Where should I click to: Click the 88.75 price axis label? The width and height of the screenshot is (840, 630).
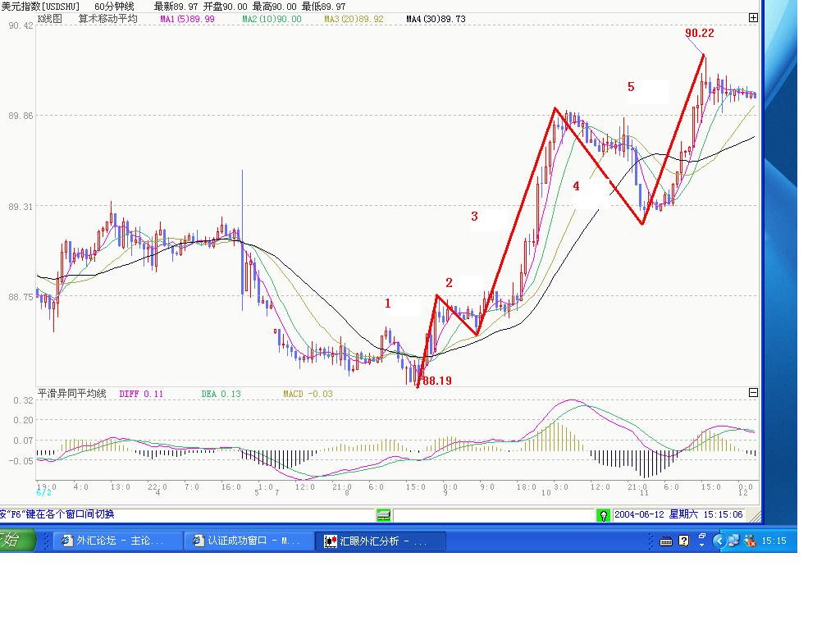pyautogui.click(x=21, y=297)
